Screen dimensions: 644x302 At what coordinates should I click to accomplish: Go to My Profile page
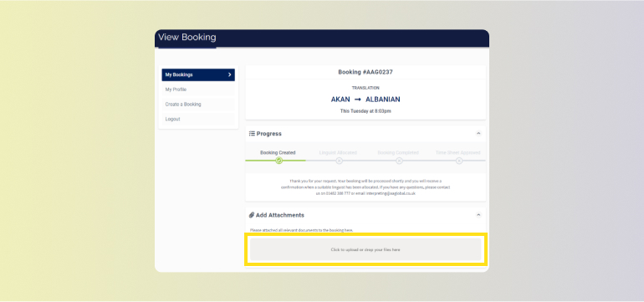click(198, 90)
